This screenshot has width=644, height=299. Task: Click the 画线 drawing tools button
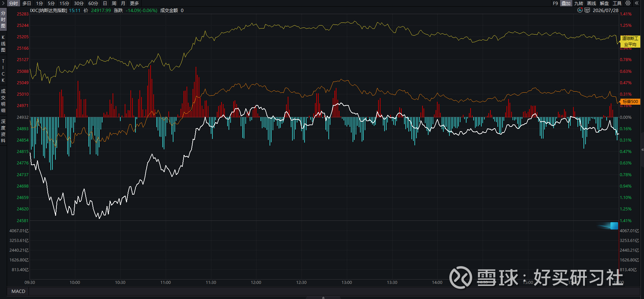tap(592, 3)
